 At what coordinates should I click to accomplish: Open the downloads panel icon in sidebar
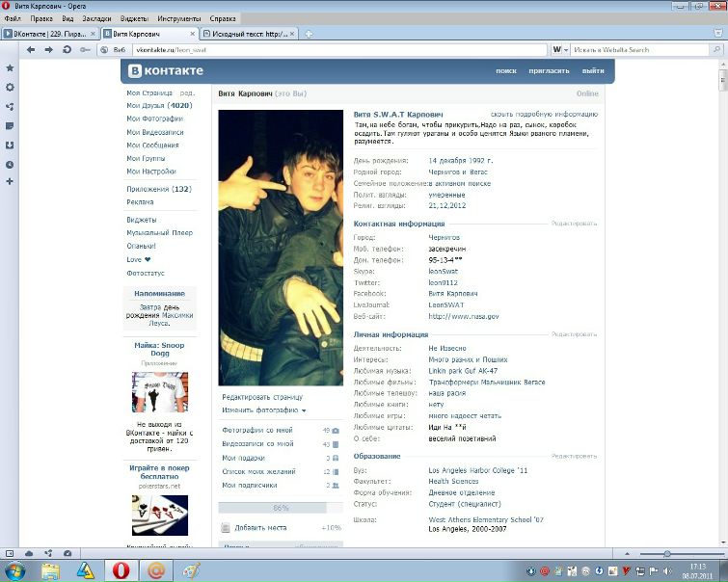coord(10,145)
